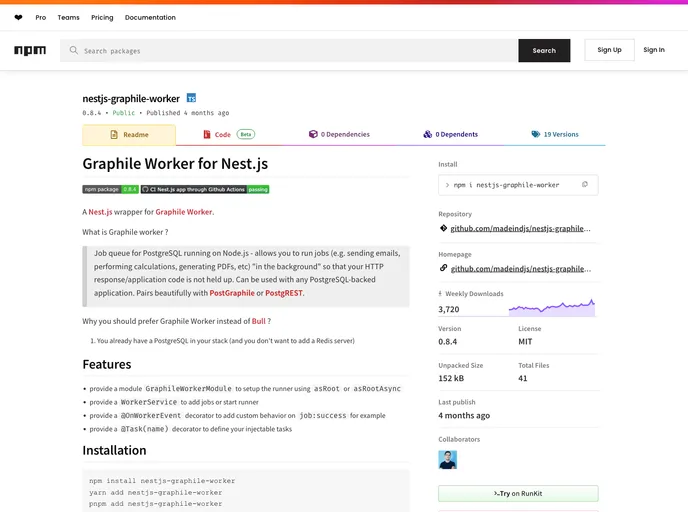Open the npm logo home link
The width and height of the screenshot is (688, 512).
[x=30, y=50]
